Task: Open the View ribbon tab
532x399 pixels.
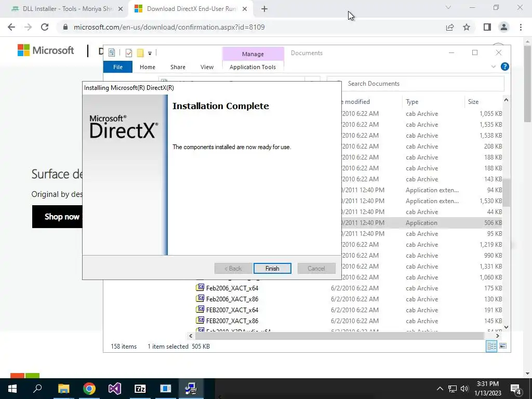Action: click(207, 67)
